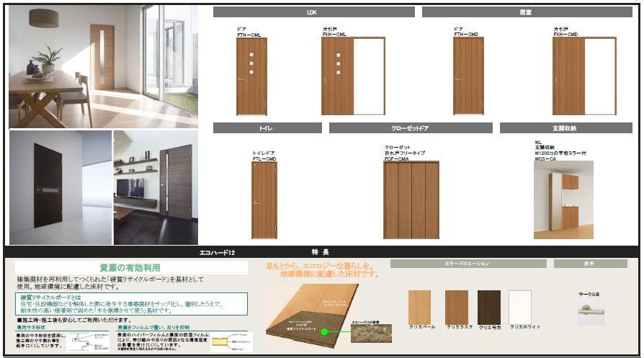Click the flooring board cross-section image
Screen dimensions: 644x358
click(x=312, y=316)
